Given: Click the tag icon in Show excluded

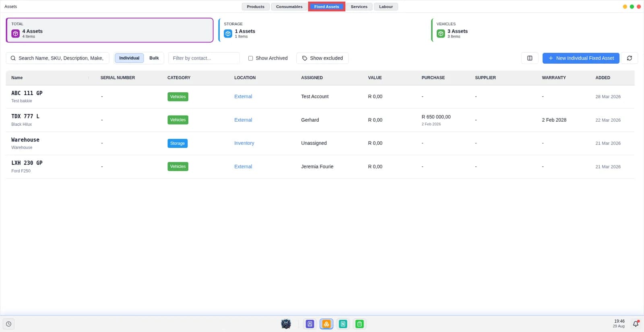Looking at the screenshot, I should [305, 58].
